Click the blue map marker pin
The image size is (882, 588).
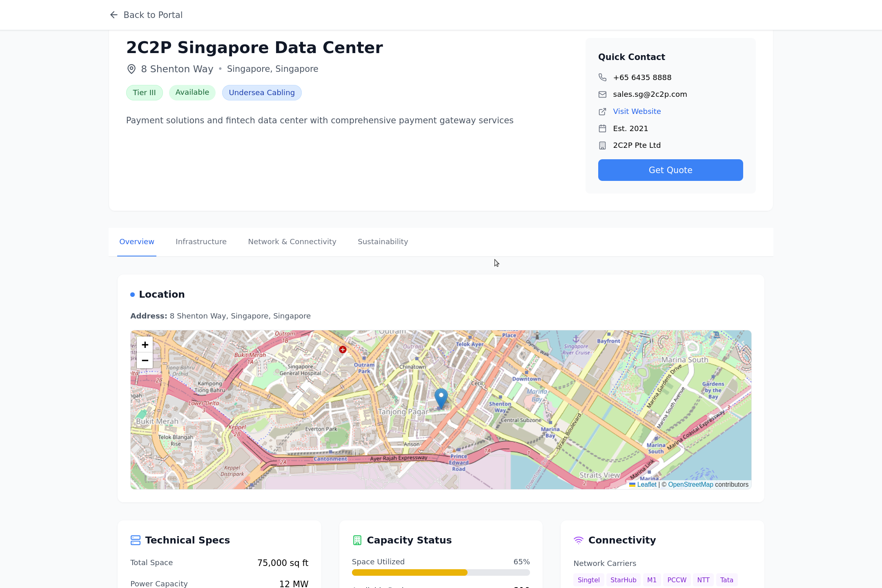441,397
